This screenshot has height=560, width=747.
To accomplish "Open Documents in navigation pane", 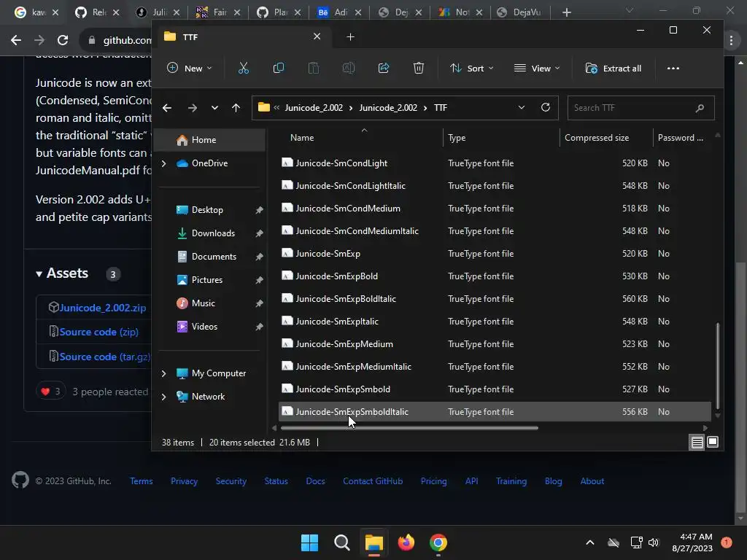I will click(214, 257).
